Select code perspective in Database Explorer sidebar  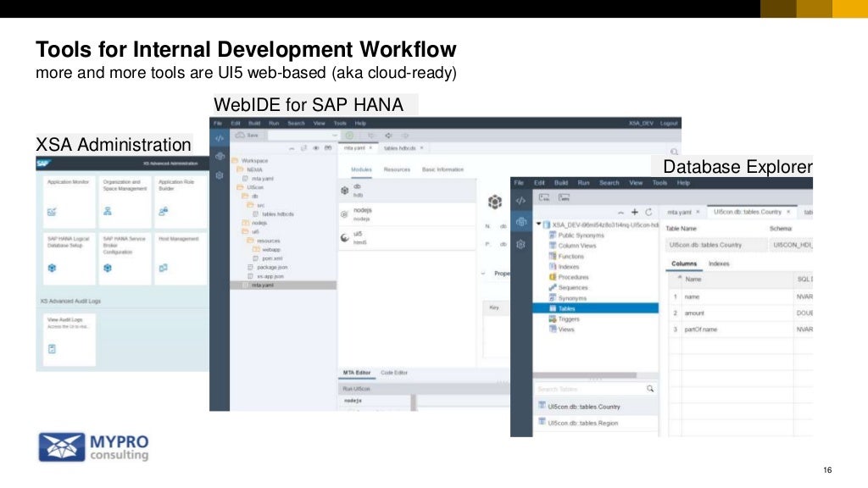point(521,201)
